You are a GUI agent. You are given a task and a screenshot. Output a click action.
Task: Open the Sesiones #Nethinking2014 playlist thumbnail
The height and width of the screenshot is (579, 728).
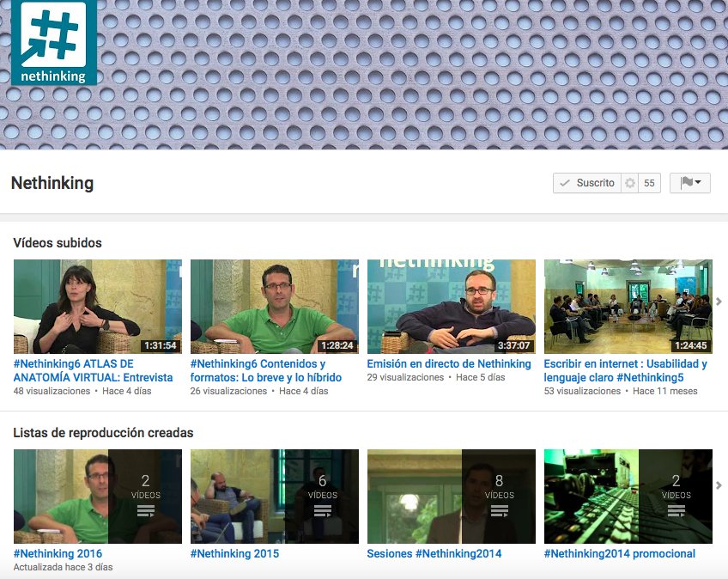[x=452, y=497]
